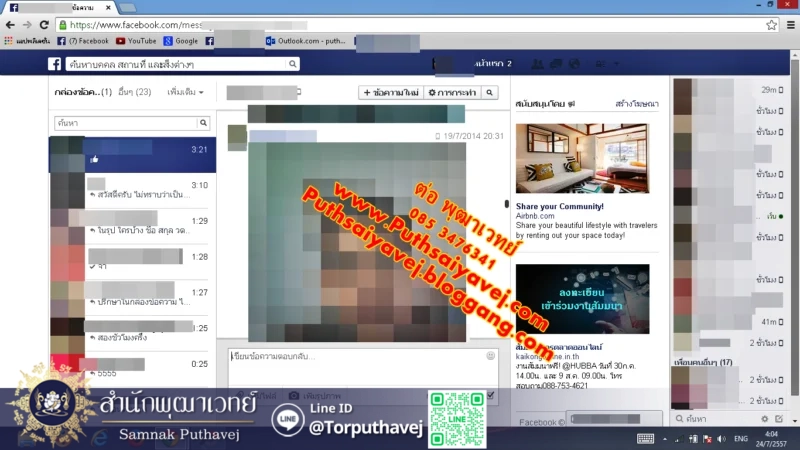This screenshot has height=450, width=800.
Task: Expand the เพิ่มเติม dropdown in inbox
Action: coord(185,92)
